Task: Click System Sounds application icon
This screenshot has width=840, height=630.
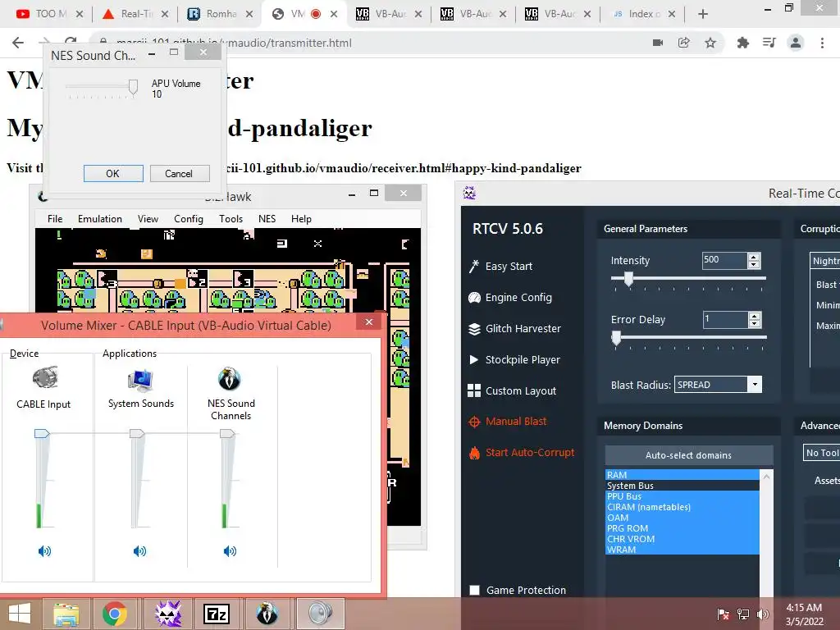Action: (140, 380)
